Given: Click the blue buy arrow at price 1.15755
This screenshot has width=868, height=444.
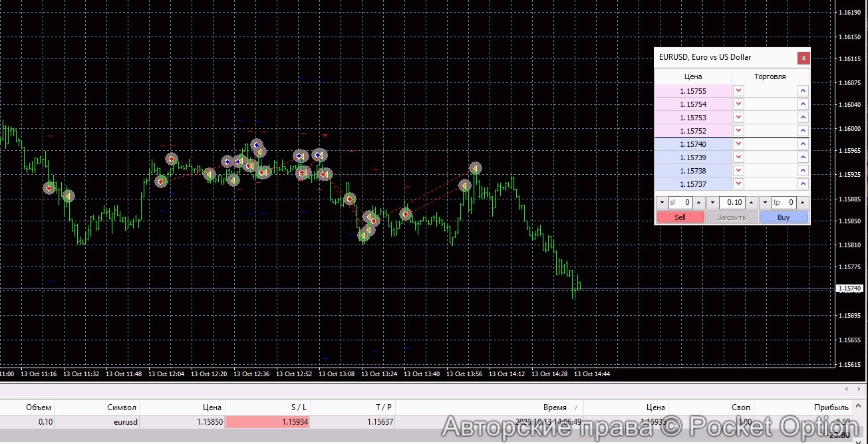Looking at the screenshot, I should 803,91.
